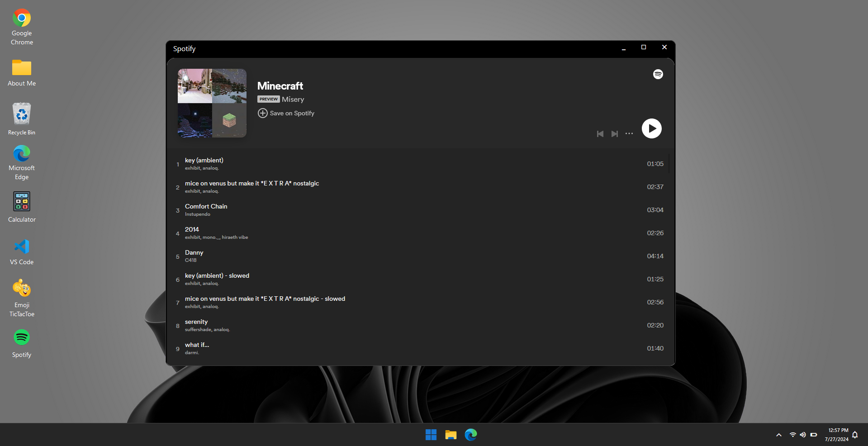Viewport: 868px width, 446px height.
Task: Open Microsoft Edge from the taskbar
Action: pos(471,435)
